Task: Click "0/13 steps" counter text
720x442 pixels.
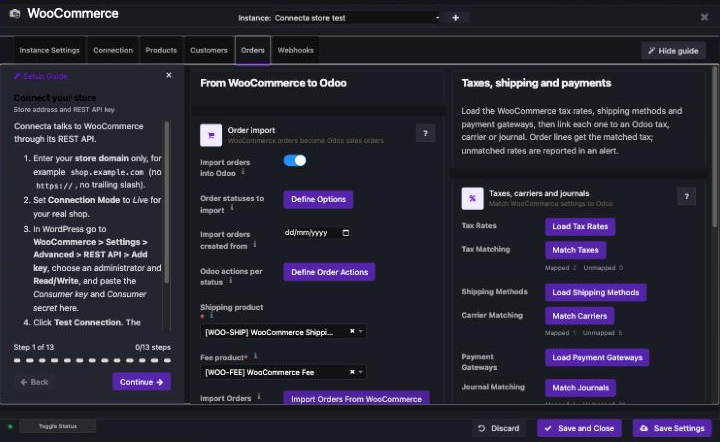Action: [153, 347]
